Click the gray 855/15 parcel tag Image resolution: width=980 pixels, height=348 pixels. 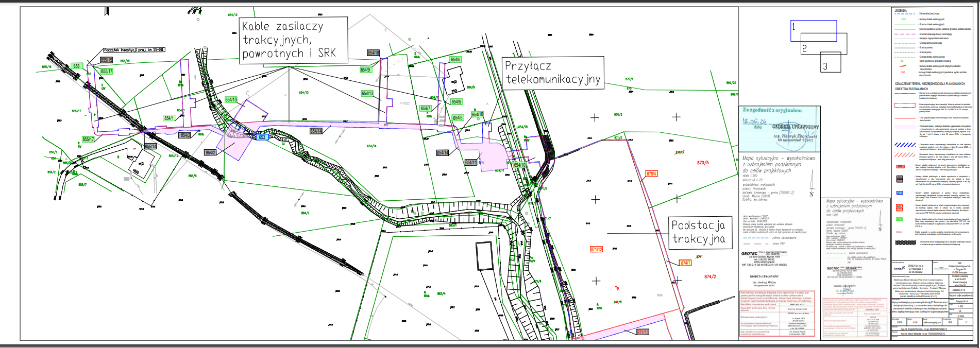click(x=106, y=60)
